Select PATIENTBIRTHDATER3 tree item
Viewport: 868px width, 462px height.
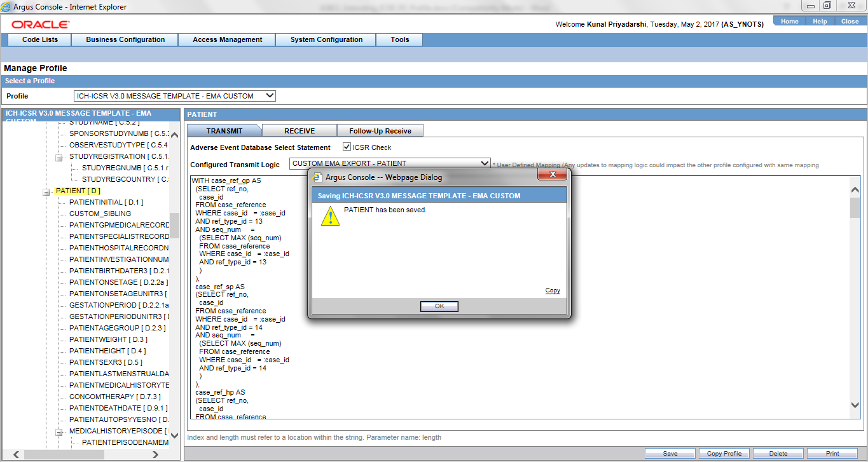click(x=119, y=271)
